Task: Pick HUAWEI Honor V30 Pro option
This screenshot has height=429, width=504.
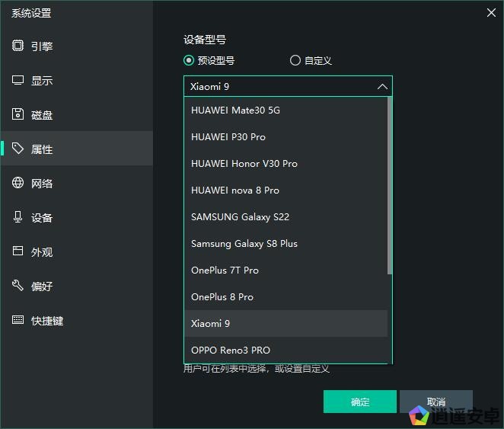Action: click(x=286, y=164)
